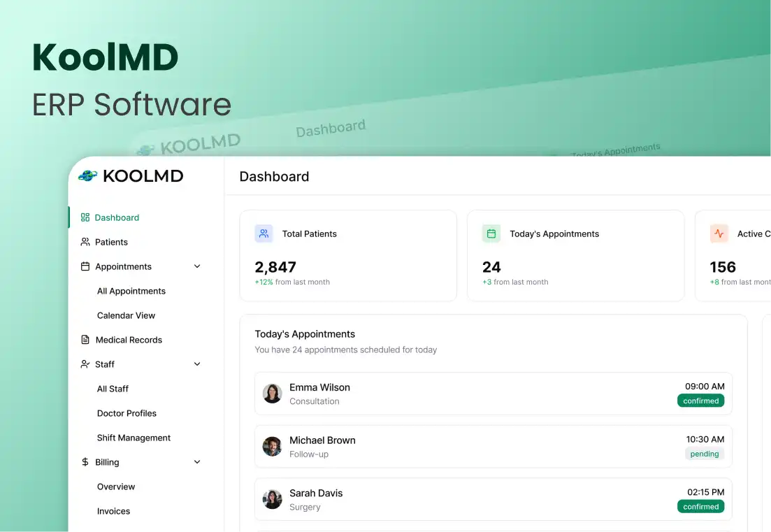This screenshot has height=532, width=771.
Task: Click the confirmed badge for Emma Wilson
Action: point(700,401)
